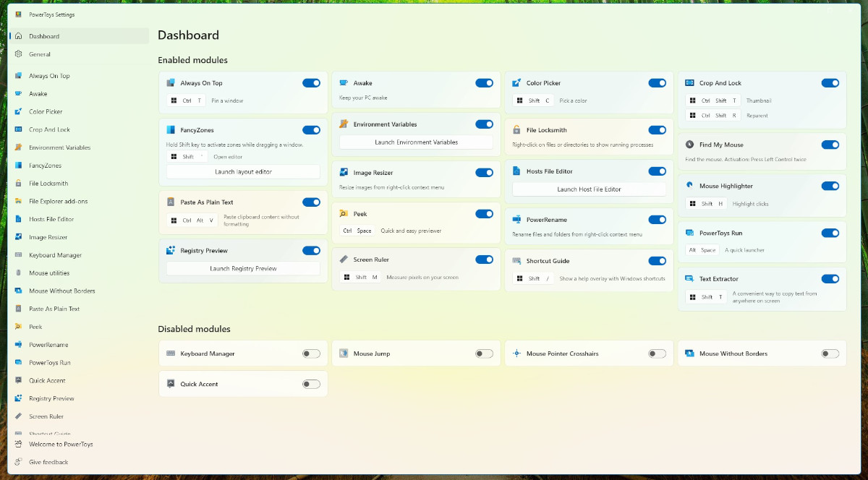The height and width of the screenshot is (480, 868).
Task: Click the Win Shift M shortcut on Screen Ruler
Action: (x=361, y=278)
